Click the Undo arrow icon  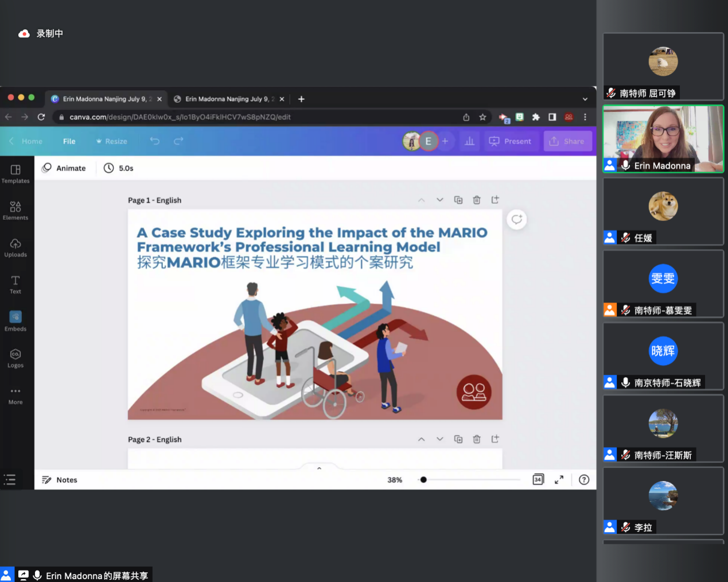(x=155, y=141)
